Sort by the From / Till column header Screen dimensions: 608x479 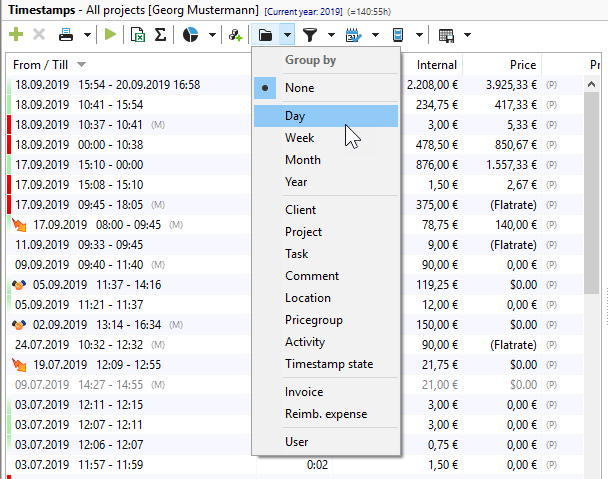(42, 65)
